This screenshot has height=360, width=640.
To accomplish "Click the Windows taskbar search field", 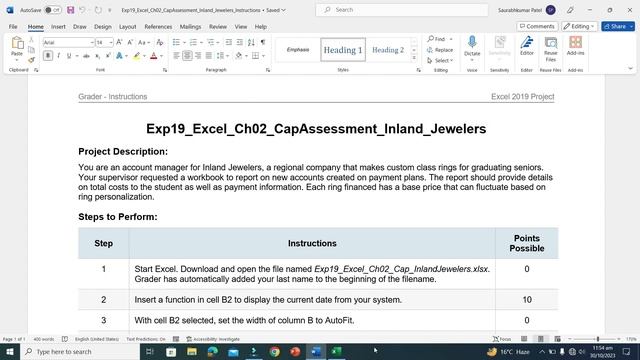I will 80,351.
